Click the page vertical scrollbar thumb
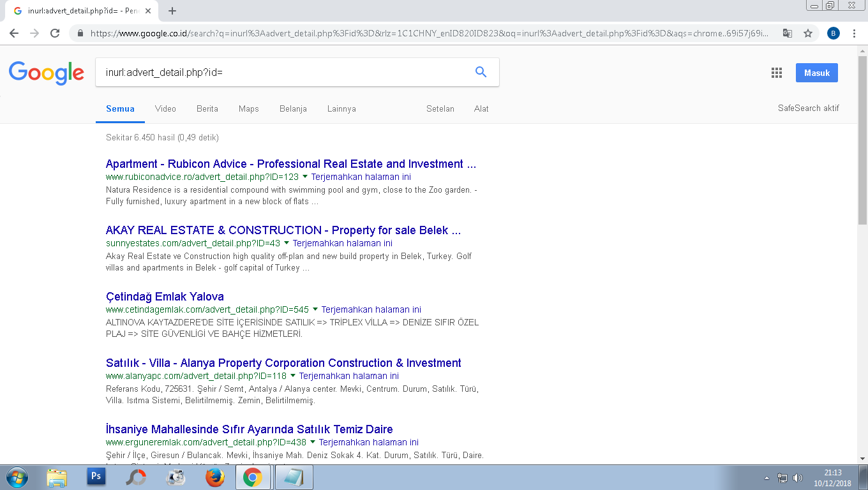 point(863,140)
